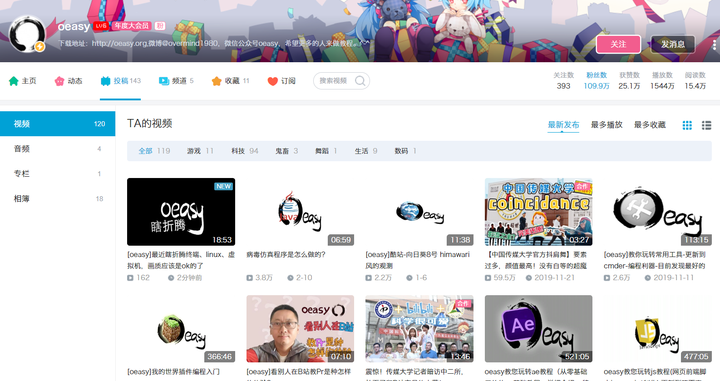Open title 【中国传媒大学官方抖肩舞】

[536, 260]
